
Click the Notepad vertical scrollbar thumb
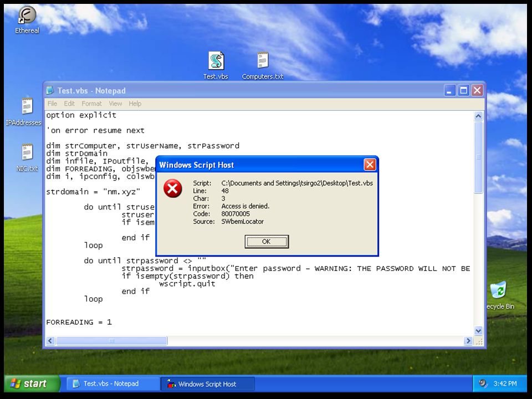(478, 157)
